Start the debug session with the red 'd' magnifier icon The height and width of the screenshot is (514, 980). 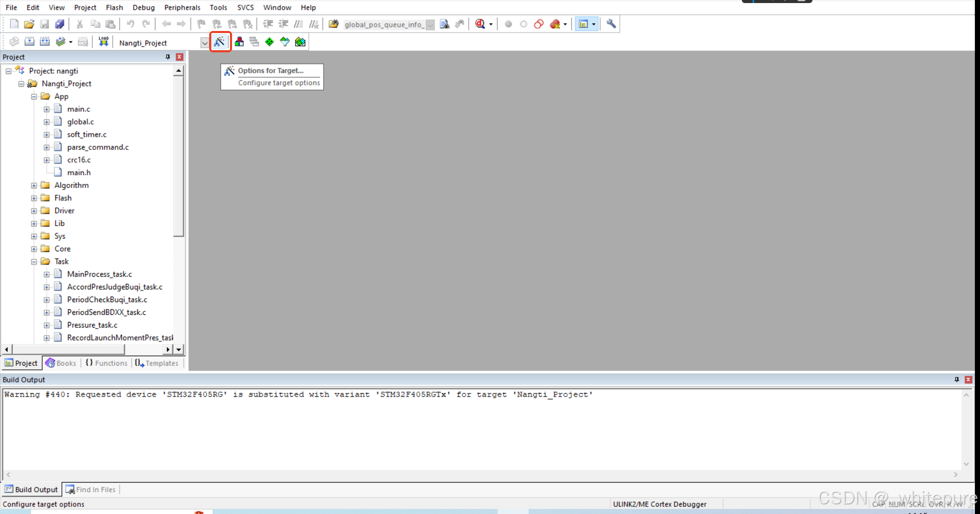pyautogui.click(x=480, y=24)
